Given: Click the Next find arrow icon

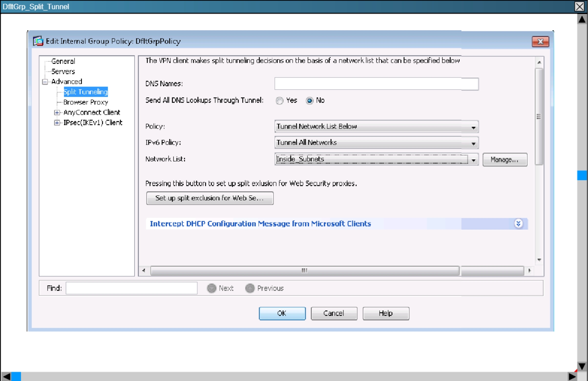Looking at the screenshot, I should pos(212,288).
